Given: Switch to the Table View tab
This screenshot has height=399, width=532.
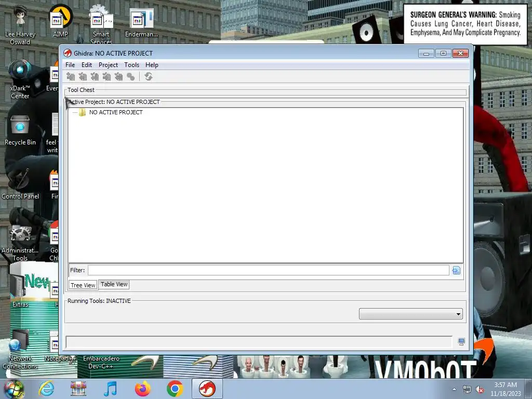Looking at the screenshot, I should click(114, 284).
